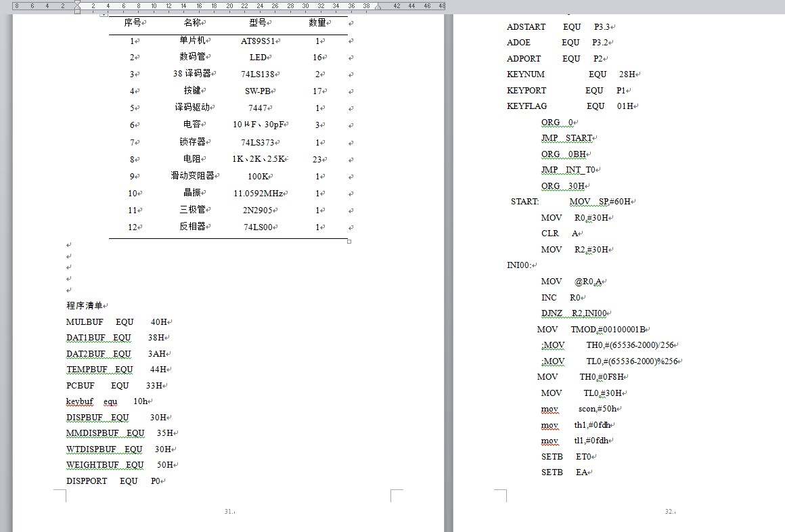This screenshot has height=532, width=785.
Task: Click the cell 反相器
Action: [193, 227]
